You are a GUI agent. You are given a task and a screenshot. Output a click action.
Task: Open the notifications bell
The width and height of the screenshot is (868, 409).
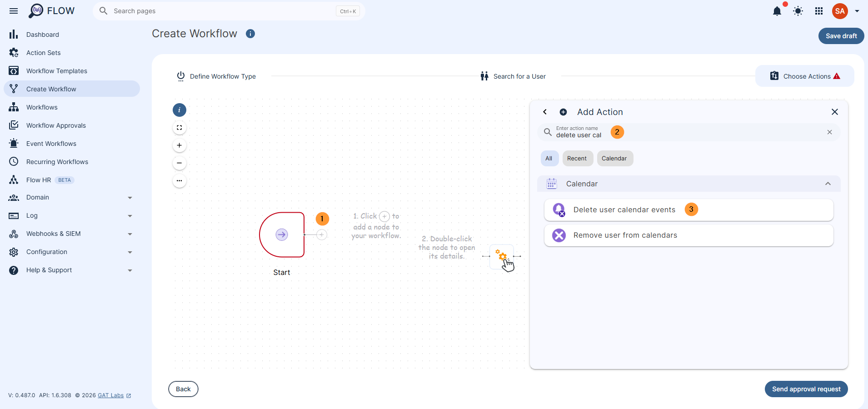[x=777, y=11]
